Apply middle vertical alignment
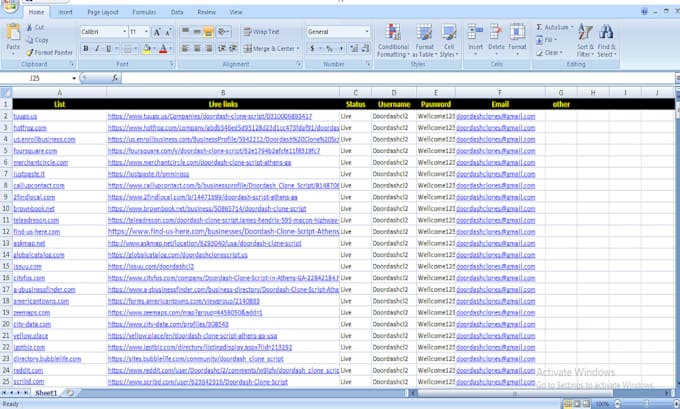The height and width of the screenshot is (409, 680). pos(197,31)
